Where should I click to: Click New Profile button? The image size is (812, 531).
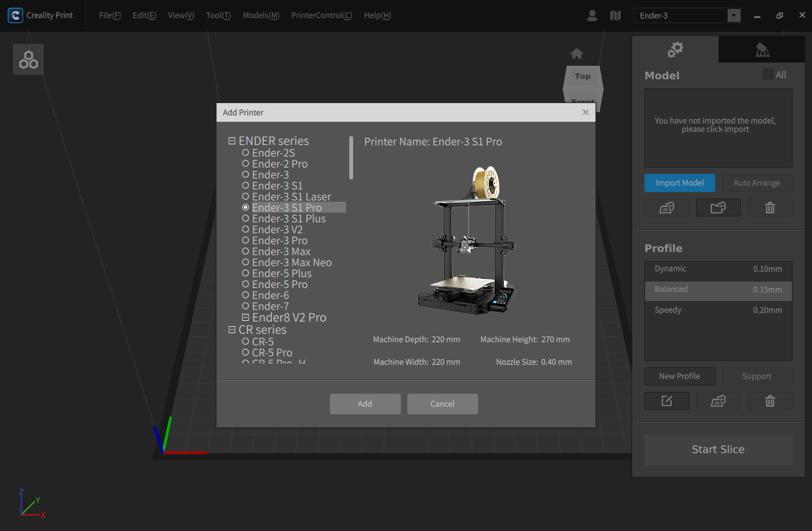click(x=680, y=376)
